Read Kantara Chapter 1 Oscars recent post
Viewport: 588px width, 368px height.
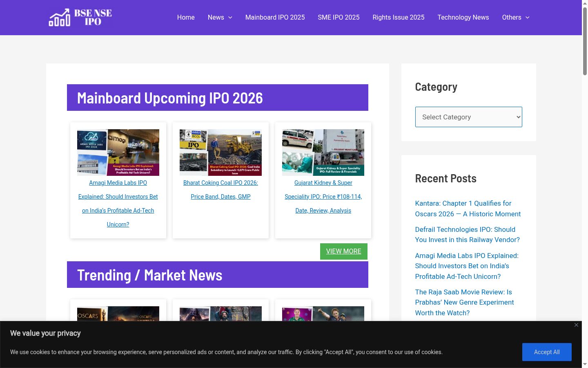468,209
